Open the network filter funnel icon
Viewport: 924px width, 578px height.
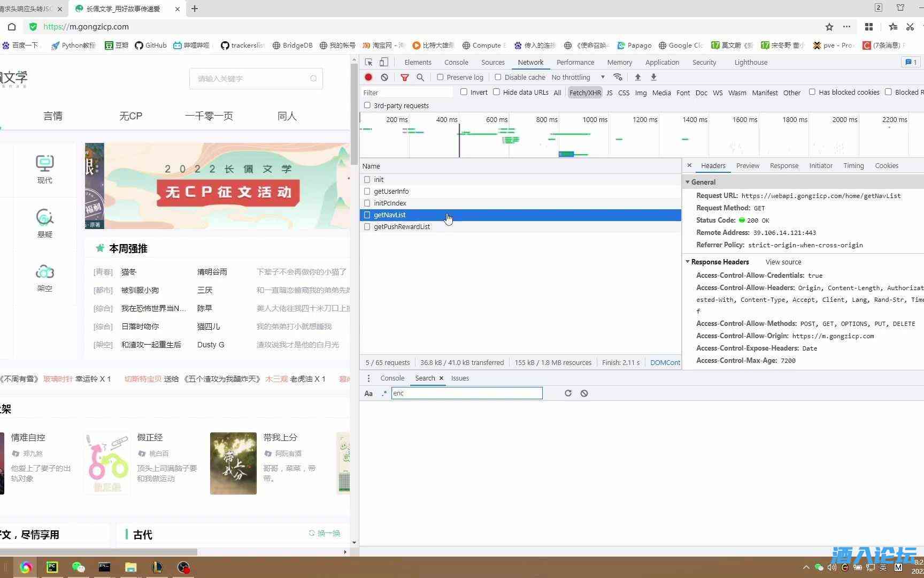pyautogui.click(x=404, y=77)
